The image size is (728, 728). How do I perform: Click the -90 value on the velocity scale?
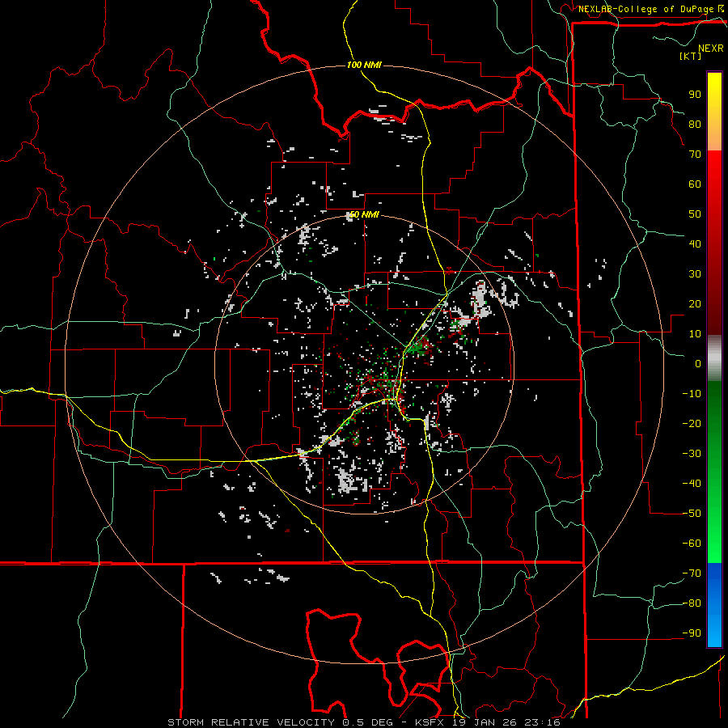692,633
